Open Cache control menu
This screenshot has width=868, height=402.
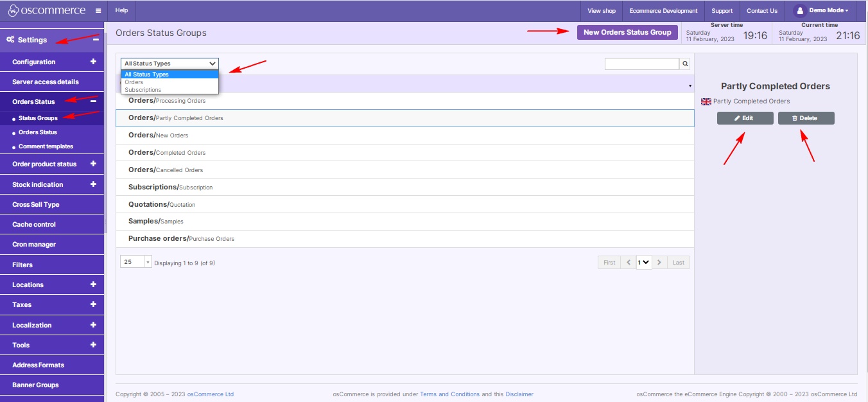click(52, 224)
